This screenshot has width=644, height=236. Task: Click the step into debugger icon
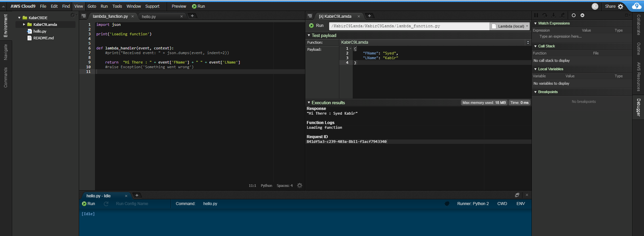(554, 15)
